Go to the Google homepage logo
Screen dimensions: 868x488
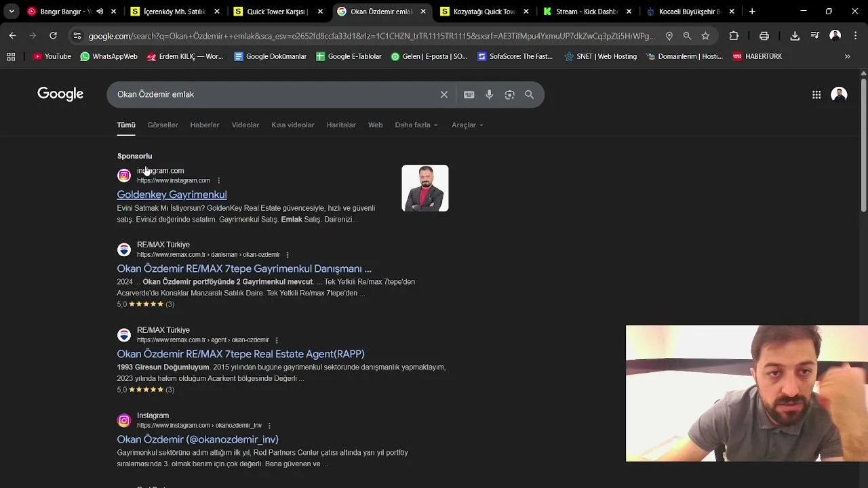coord(60,94)
